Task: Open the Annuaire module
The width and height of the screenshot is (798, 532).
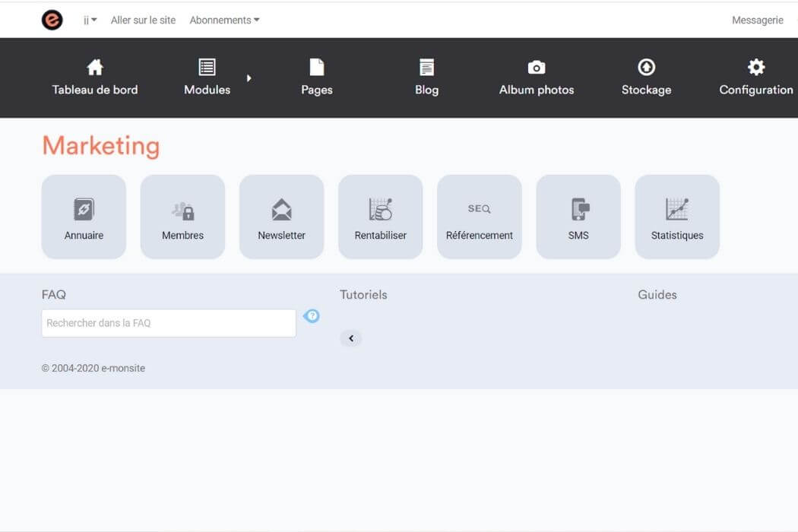Action: (x=84, y=216)
